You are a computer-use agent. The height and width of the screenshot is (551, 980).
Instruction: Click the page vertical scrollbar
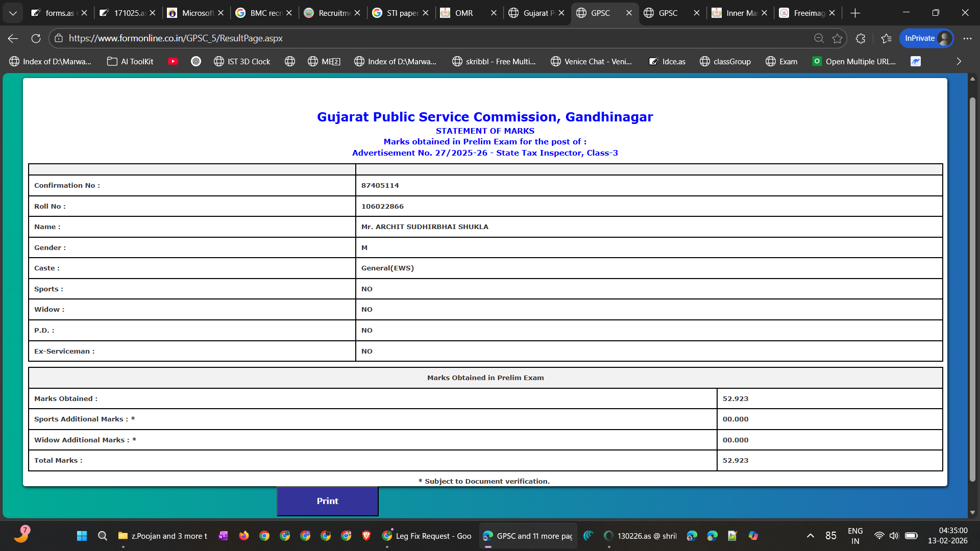[972, 288]
